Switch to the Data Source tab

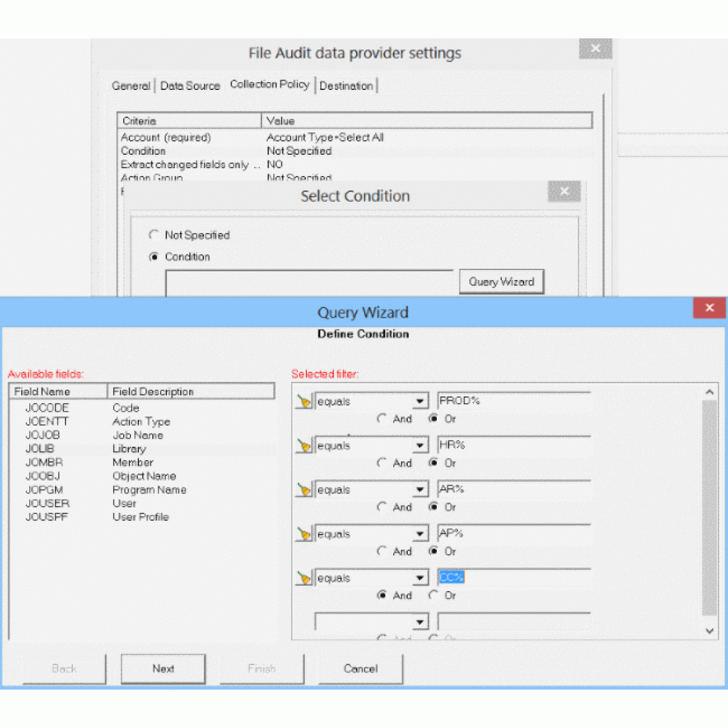tap(190, 85)
